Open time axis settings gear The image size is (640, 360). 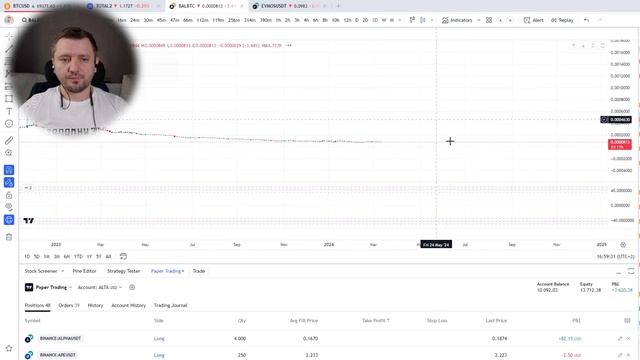click(623, 245)
